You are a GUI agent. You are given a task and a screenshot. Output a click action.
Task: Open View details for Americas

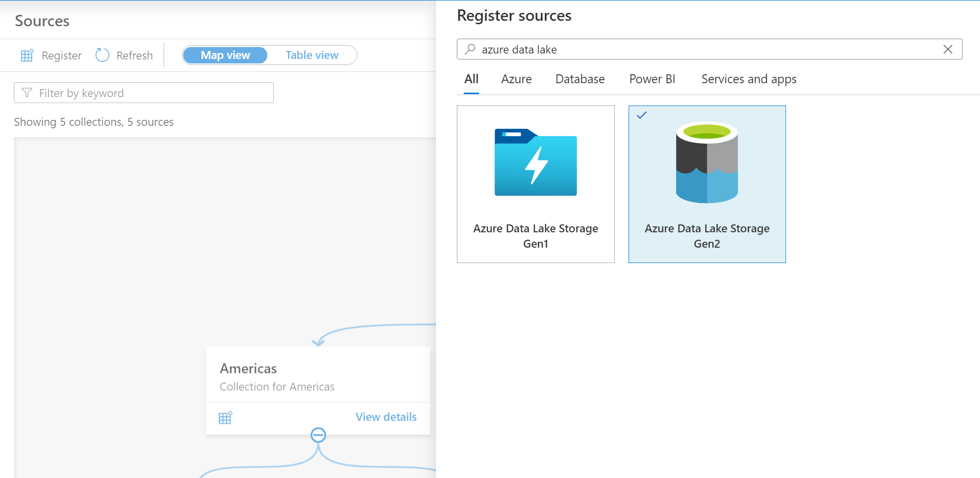point(386,417)
